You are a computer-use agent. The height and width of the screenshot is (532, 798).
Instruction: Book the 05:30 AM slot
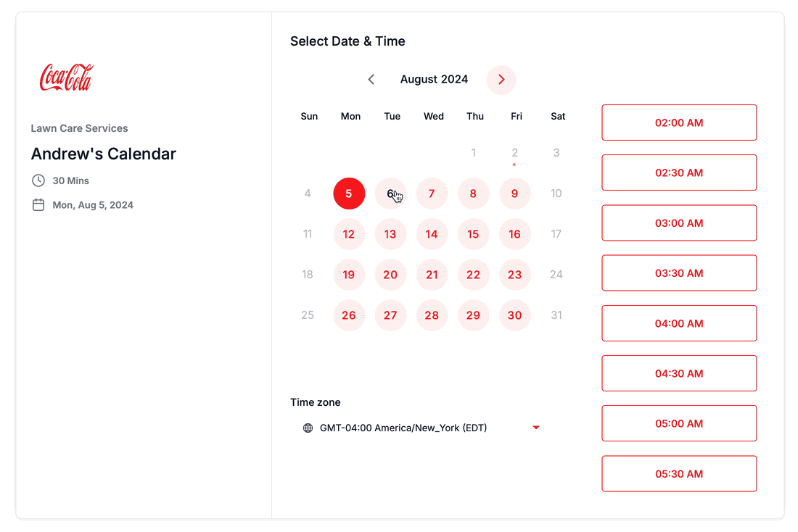coord(679,473)
